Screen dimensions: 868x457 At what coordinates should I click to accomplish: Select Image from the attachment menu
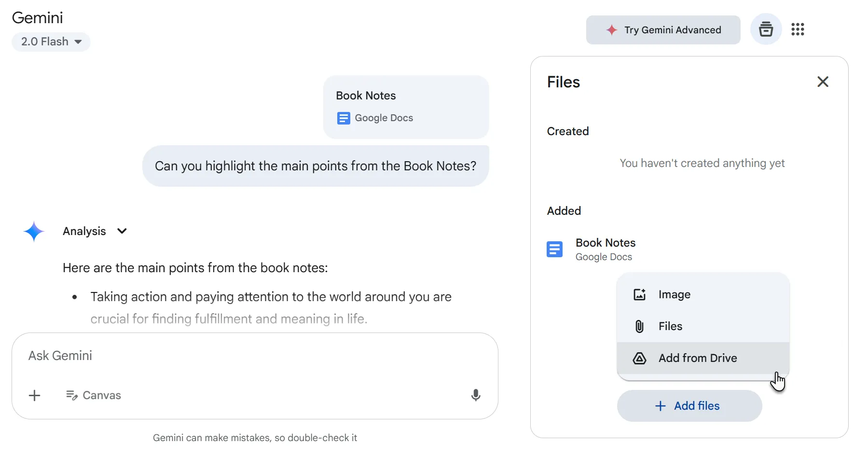tap(674, 294)
